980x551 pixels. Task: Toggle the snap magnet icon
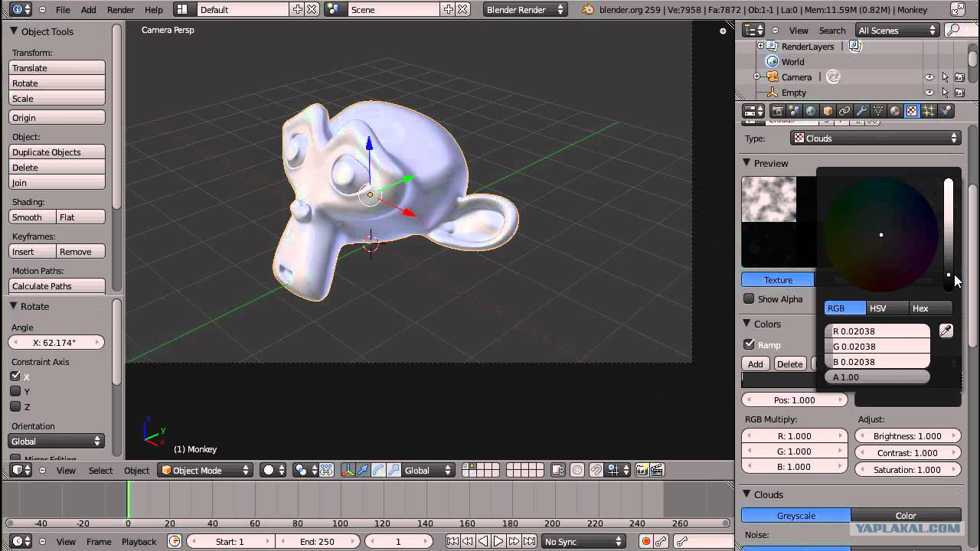596,470
